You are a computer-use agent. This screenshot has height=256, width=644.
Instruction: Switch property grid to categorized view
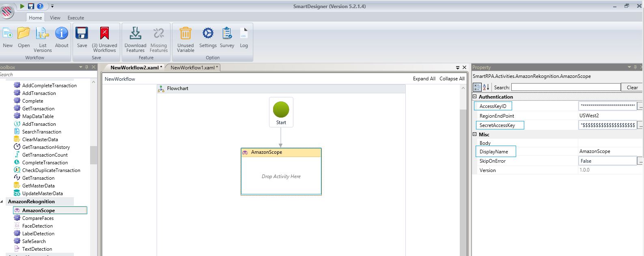(477, 87)
